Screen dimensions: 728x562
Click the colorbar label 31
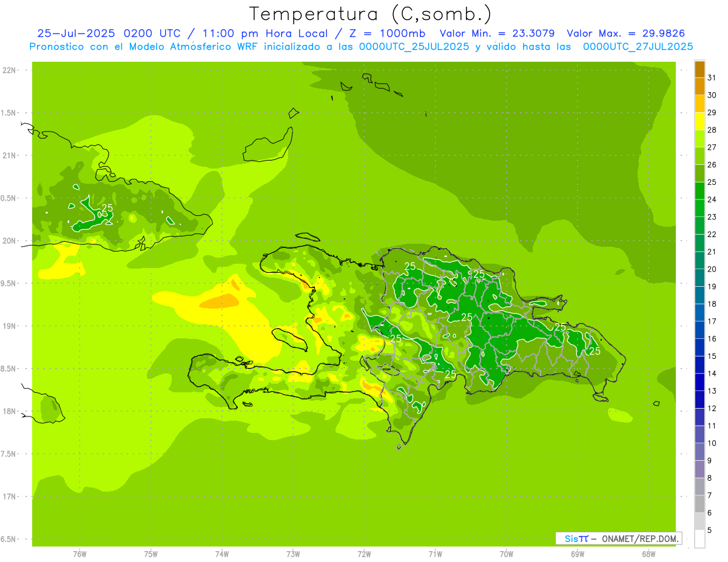pos(712,78)
